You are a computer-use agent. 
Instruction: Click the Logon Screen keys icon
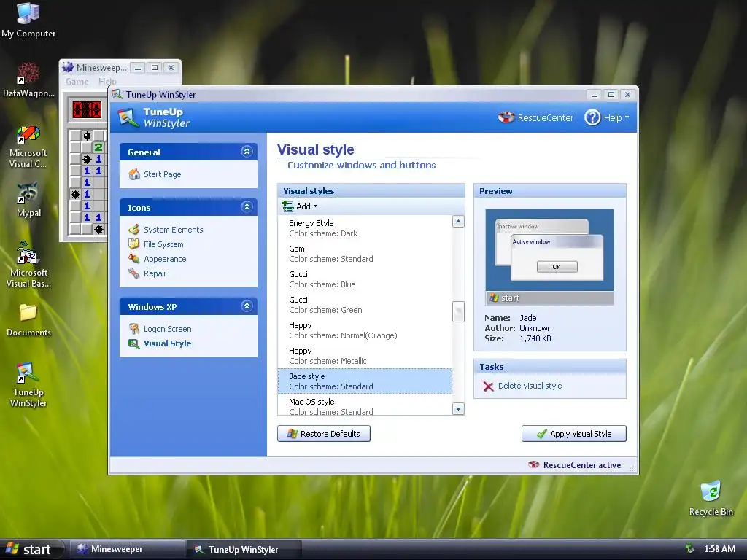134,329
